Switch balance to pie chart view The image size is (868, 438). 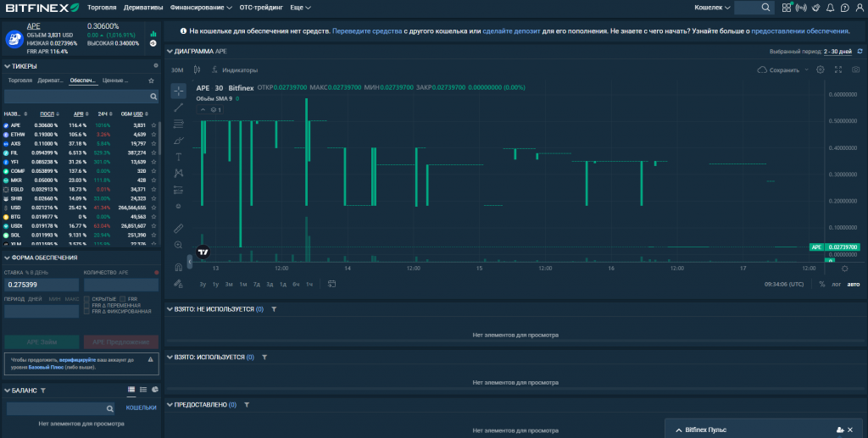[x=155, y=390]
